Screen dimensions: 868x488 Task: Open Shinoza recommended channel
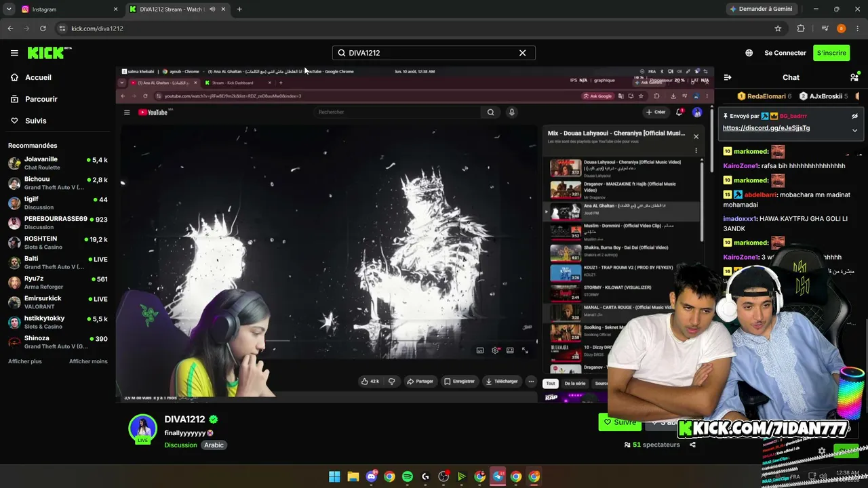(x=58, y=342)
